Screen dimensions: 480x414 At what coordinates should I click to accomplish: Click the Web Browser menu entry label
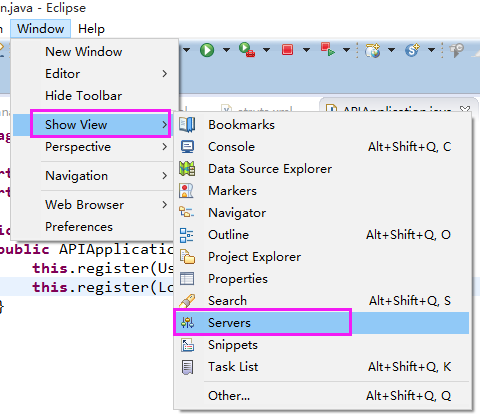tap(85, 205)
